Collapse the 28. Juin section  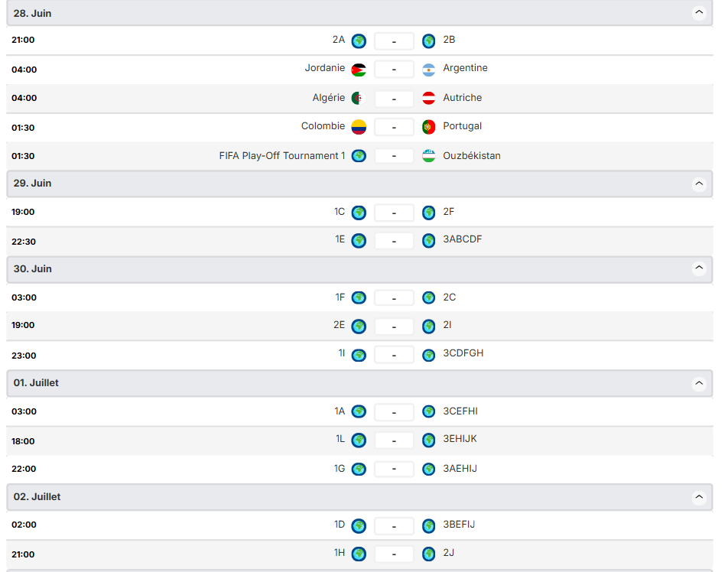click(x=698, y=13)
